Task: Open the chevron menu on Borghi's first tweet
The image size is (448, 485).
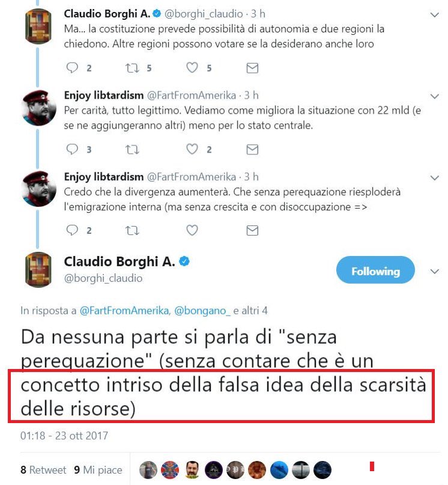Action: [x=435, y=14]
